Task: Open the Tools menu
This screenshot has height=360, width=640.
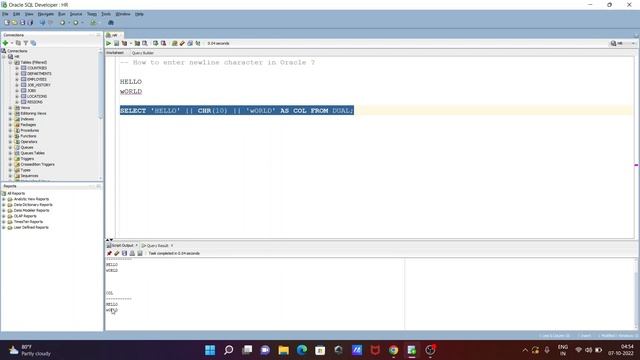Action: tap(106, 14)
